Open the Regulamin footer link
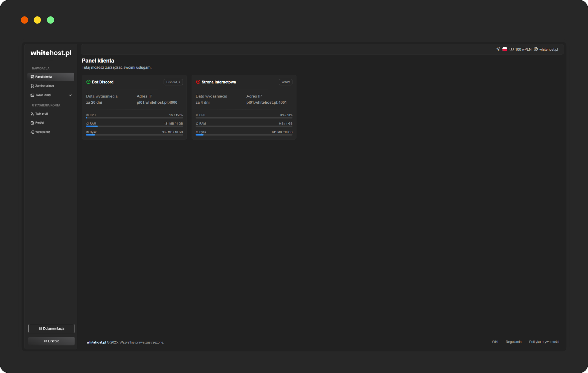This screenshot has height=373, width=588. [x=514, y=342]
